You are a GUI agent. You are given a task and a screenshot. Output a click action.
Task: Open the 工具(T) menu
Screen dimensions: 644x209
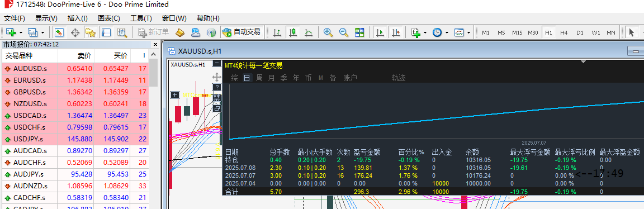click(x=141, y=18)
